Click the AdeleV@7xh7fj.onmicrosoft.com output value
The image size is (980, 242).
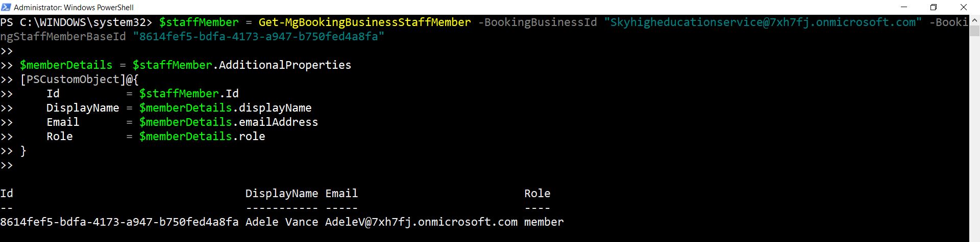click(421, 222)
